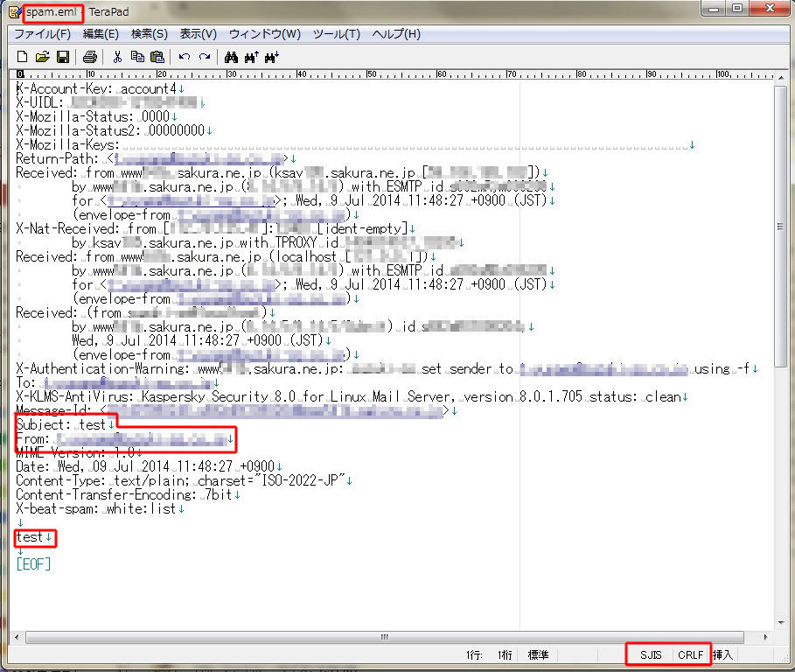The height and width of the screenshot is (672, 795).
Task: Close the TeraPad window
Action: 771,9
